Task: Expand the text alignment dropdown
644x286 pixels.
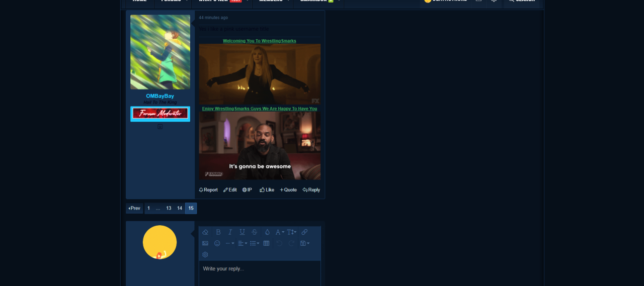Action: tap(243, 243)
